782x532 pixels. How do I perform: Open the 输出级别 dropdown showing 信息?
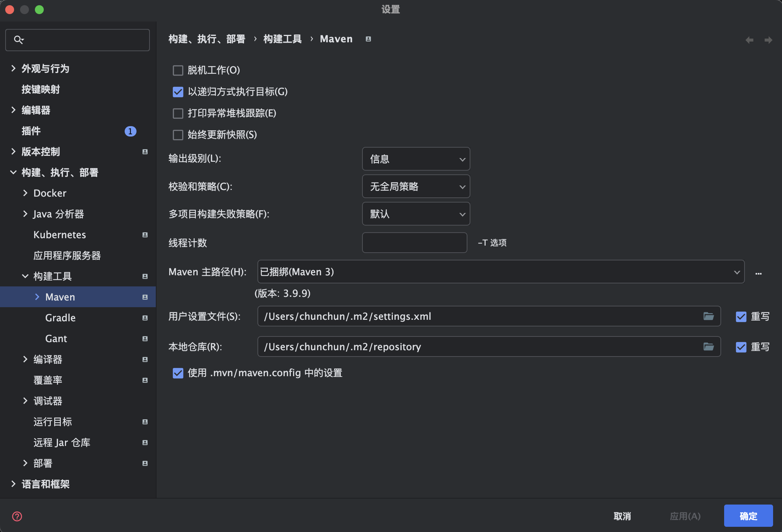416,159
